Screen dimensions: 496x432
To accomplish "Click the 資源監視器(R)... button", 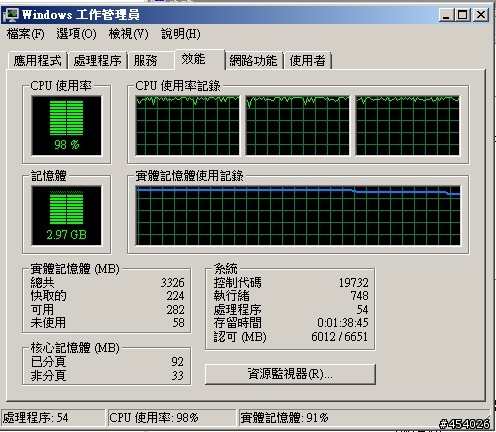I will pos(290,374).
